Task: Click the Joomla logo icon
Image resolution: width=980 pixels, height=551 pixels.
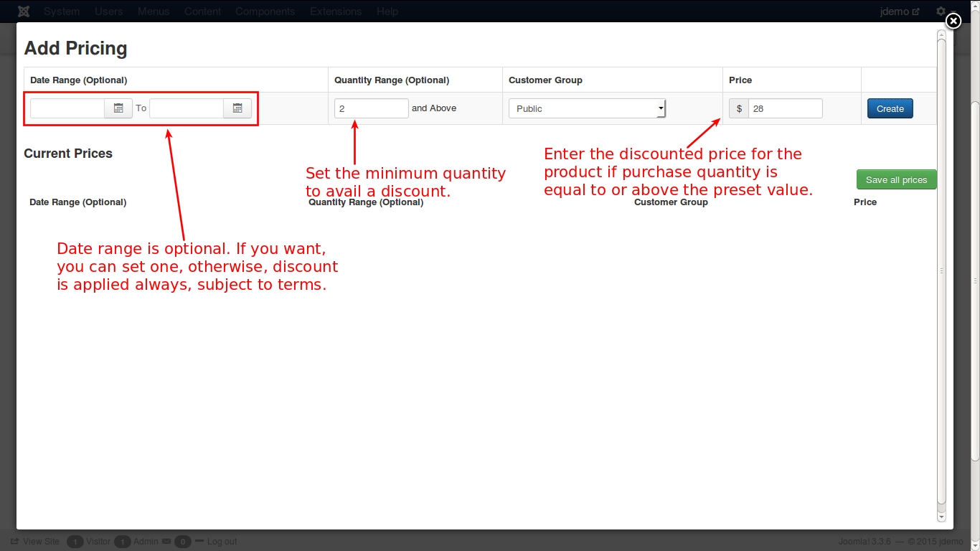Action: (24, 11)
